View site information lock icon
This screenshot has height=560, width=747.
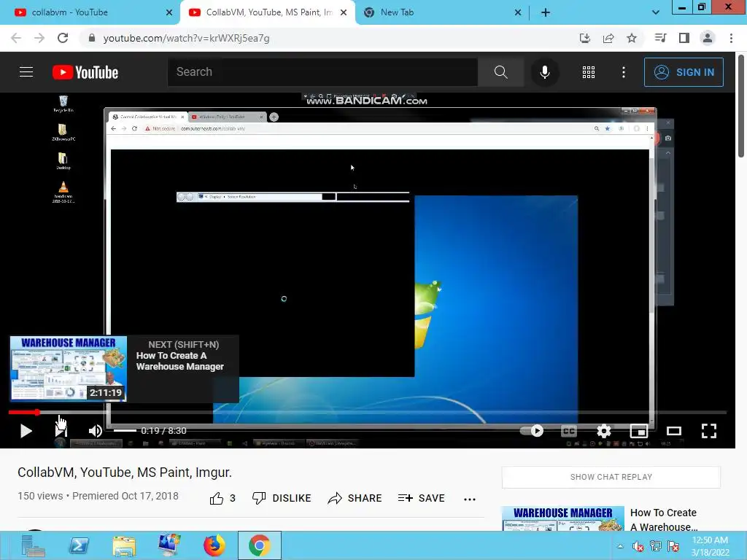click(x=92, y=38)
